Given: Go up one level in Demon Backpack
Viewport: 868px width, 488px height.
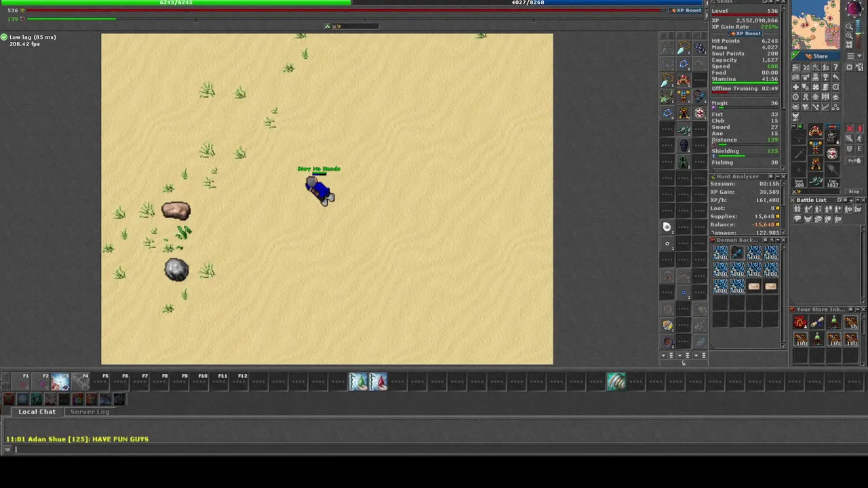Looking at the screenshot, I should [772, 240].
